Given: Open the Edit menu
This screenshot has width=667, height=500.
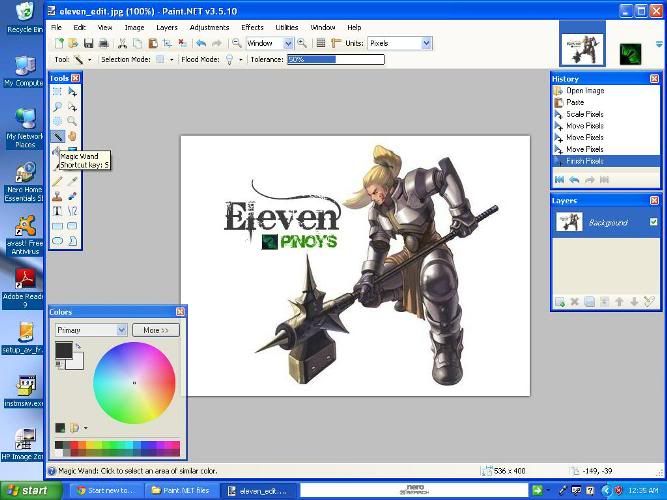Looking at the screenshot, I should click(x=80, y=27).
